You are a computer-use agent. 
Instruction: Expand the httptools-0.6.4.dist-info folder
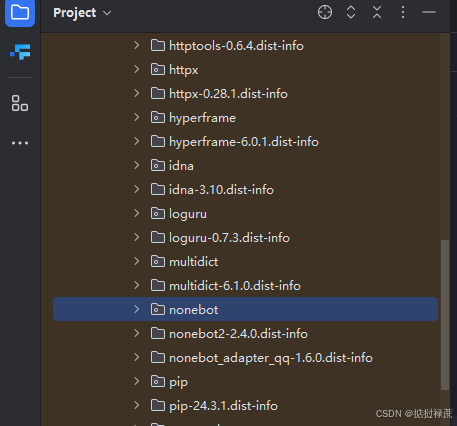136,45
